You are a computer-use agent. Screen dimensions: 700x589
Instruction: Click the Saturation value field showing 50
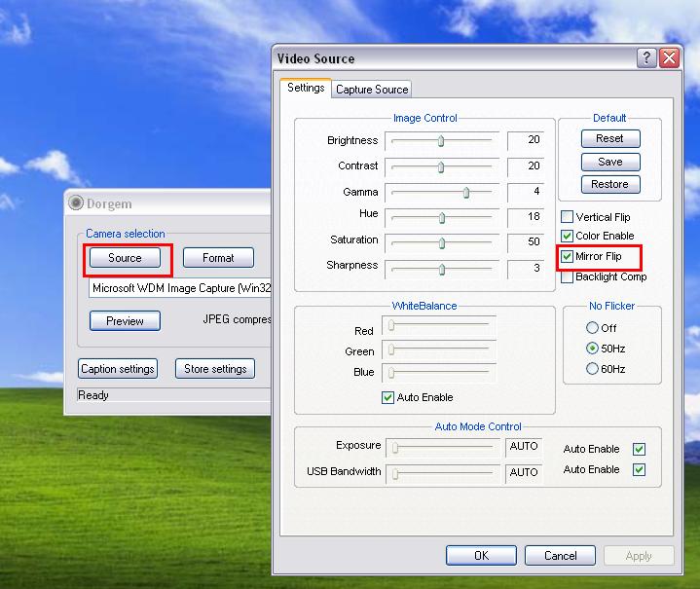click(x=526, y=242)
